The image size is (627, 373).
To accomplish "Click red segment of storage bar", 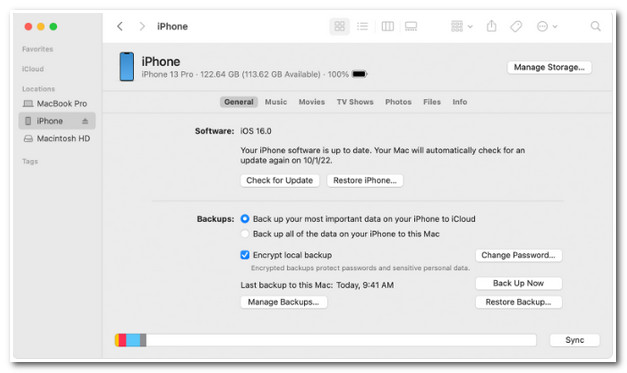I will coord(122,340).
